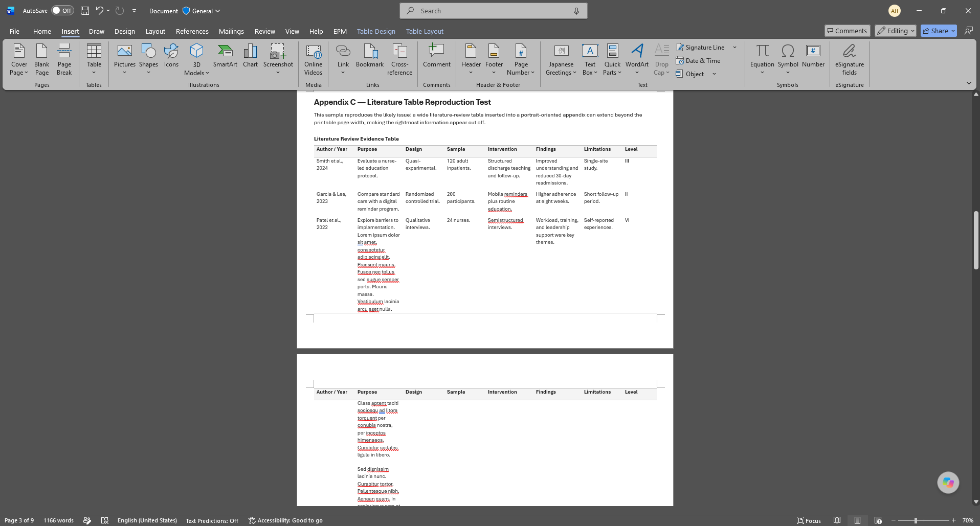
Task: Switch to the Table Layout tab
Action: point(425,31)
